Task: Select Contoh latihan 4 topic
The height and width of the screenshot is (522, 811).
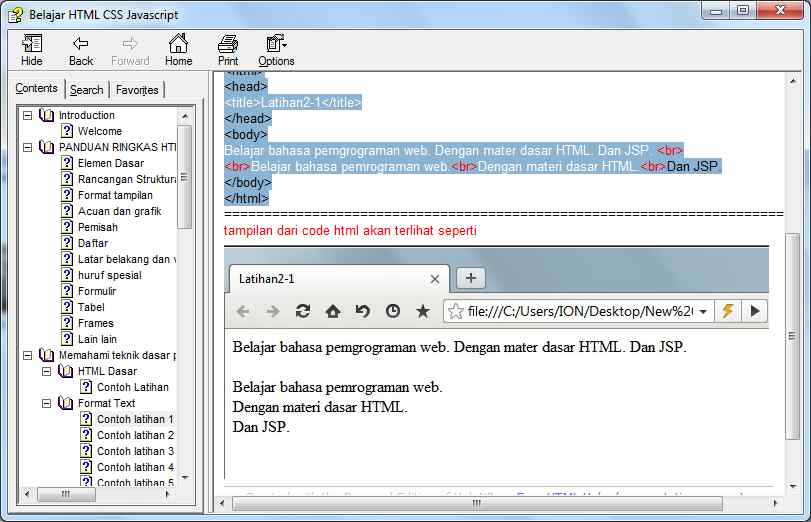Action: [x=136, y=468]
